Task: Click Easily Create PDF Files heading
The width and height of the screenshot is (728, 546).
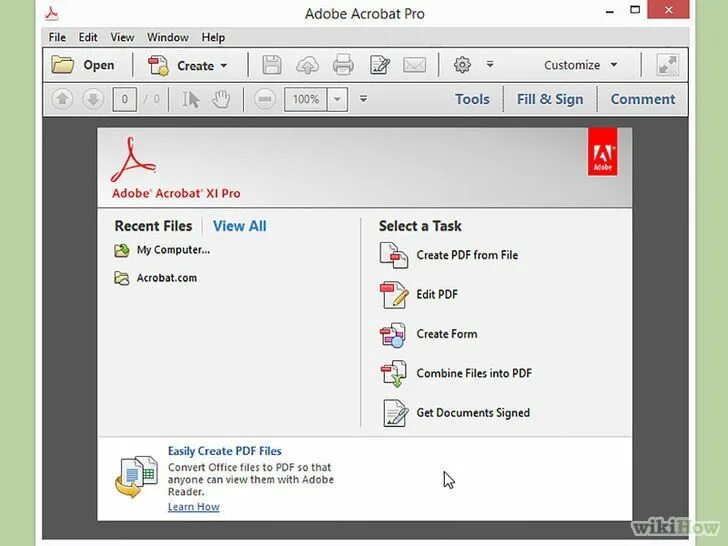Action: [x=225, y=451]
